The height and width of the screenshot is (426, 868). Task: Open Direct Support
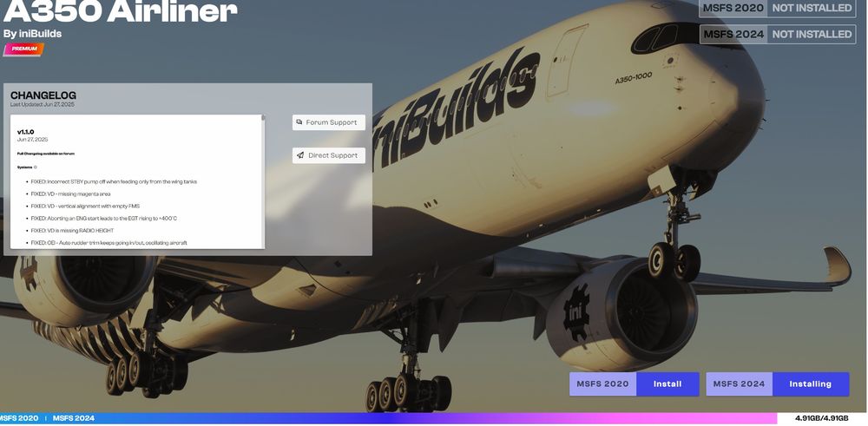tap(329, 155)
